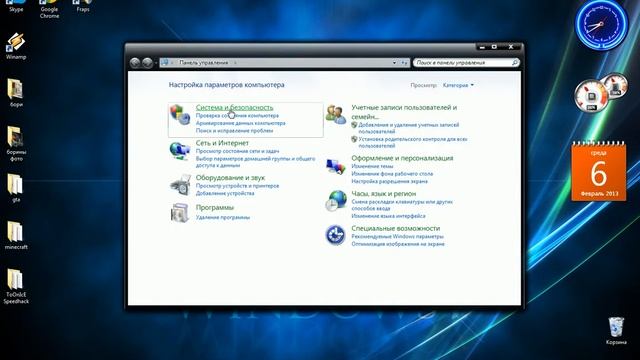Open Оформление и персонализация heading link
Viewport: 640px width, 360px height.
point(402,158)
